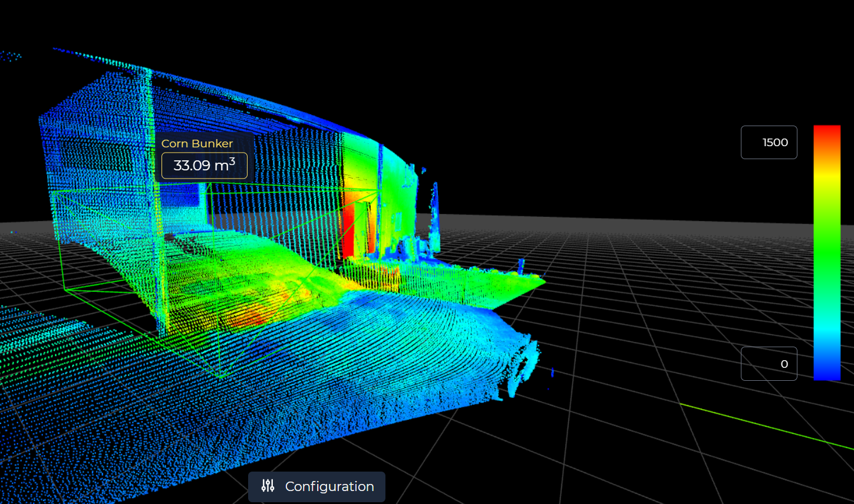
Task: Open the Configuration panel
Action: (x=316, y=486)
